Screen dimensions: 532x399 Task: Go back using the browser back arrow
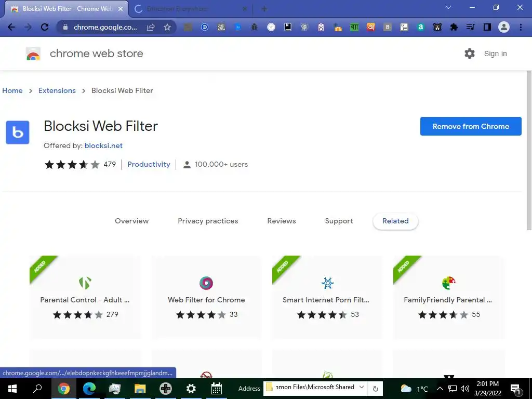11,27
